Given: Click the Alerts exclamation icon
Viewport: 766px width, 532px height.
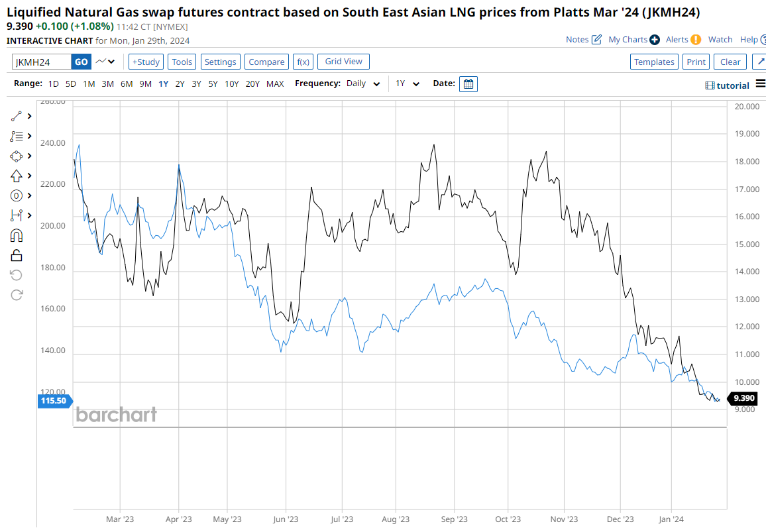Looking at the screenshot, I should tap(695, 40).
